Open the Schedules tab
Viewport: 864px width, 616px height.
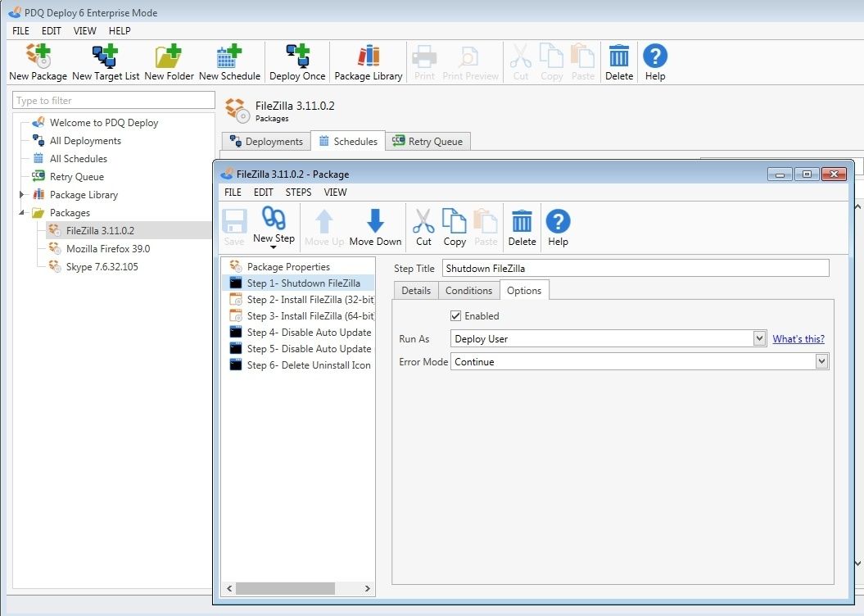point(348,141)
